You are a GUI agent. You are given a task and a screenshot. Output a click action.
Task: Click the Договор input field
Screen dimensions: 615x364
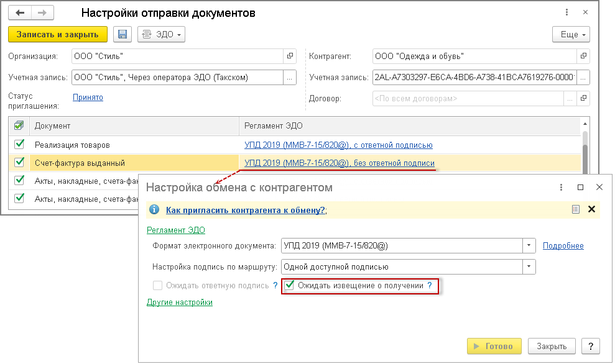click(467, 98)
